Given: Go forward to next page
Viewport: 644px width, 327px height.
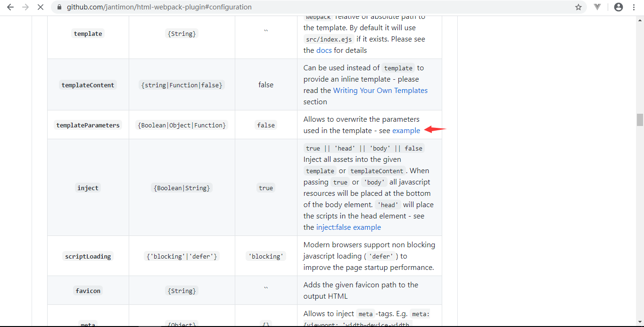Looking at the screenshot, I should pos(25,7).
